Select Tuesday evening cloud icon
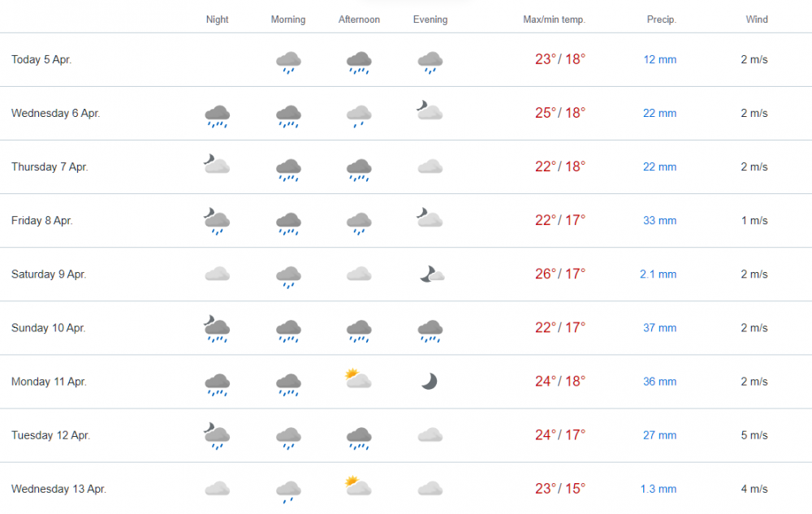Image resolution: width=812 pixels, height=514 pixels. tap(430, 434)
